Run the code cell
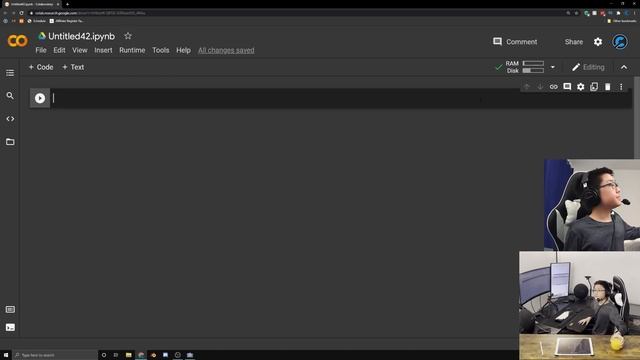640x360 pixels. (x=40, y=98)
